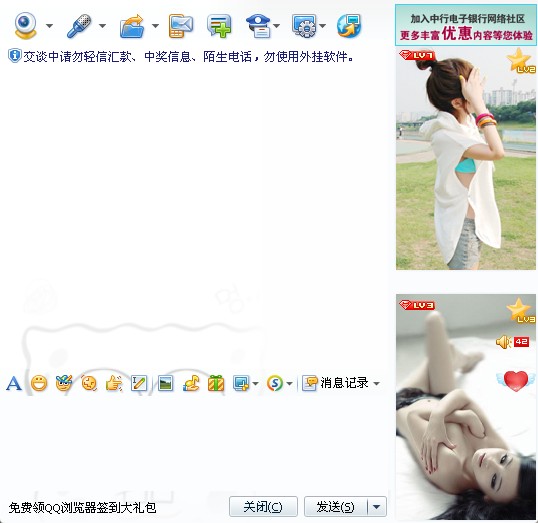538x523 pixels.
Task: Expand remote assistance options dropdown arrow
Action: pyautogui.click(x=323, y=26)
